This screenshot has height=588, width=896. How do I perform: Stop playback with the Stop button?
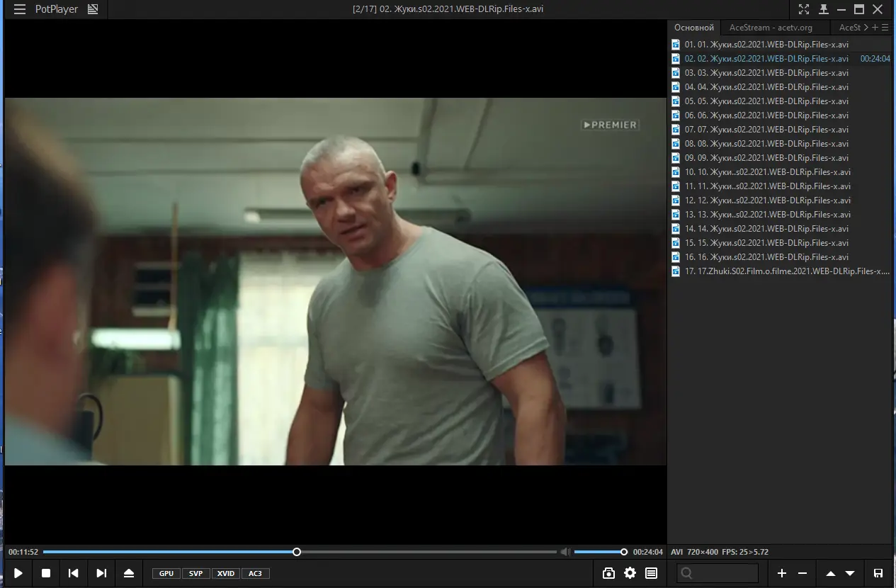(46, 573)
